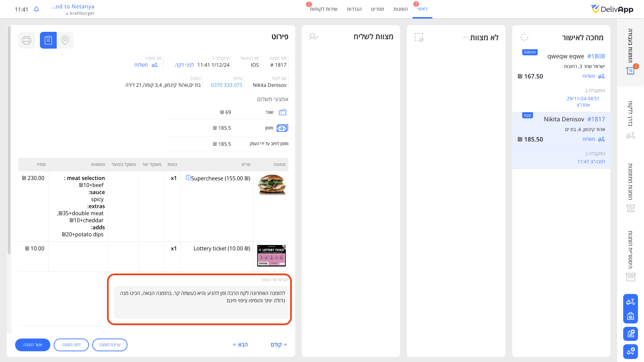This screenshot has height=362, width=644.
Task: Click the print order icon
Action: click(x=26, y=40)
